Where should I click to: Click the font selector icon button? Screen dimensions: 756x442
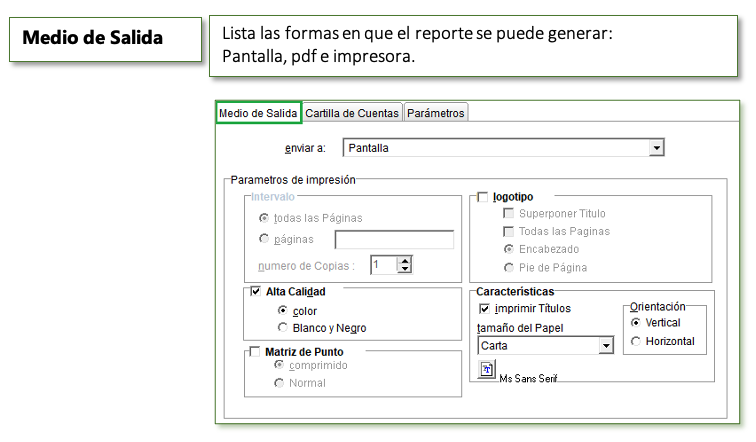pyautogui.click(x=487, y=370)
